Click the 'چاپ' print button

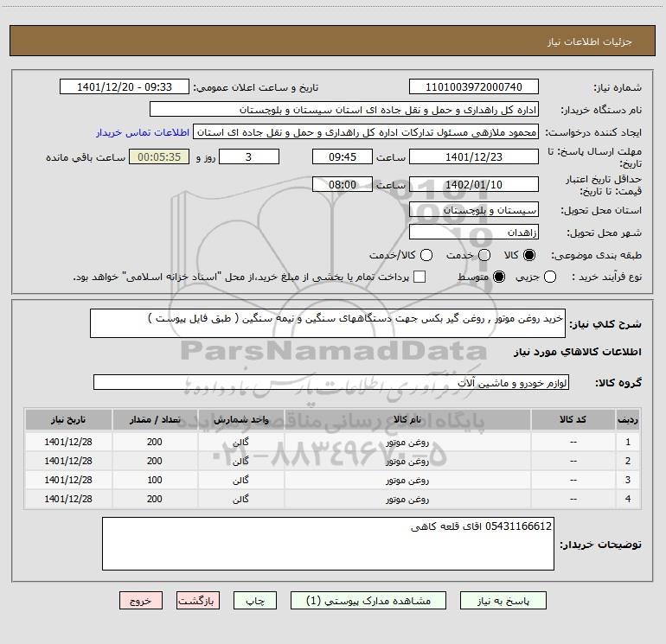pyautogui.click(x=255, y=600)
